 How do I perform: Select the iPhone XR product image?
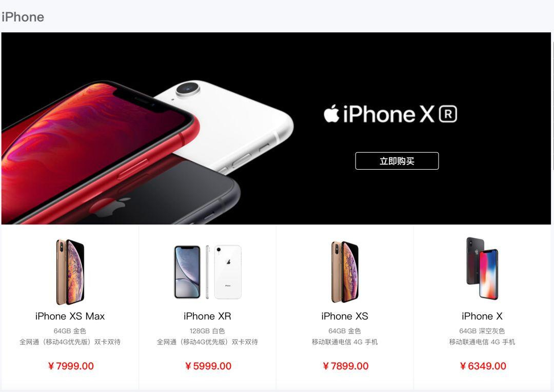(x=208, y=272)
